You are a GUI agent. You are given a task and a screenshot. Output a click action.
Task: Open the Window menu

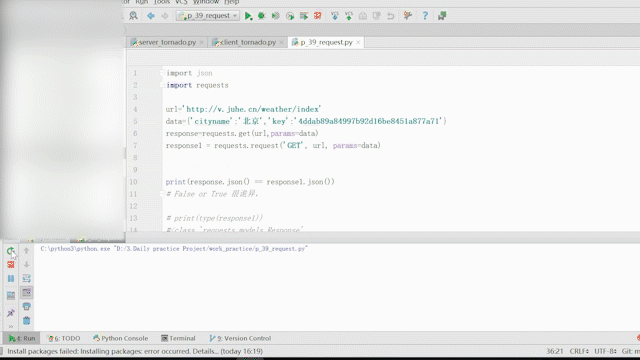click(x=206, y=2)
